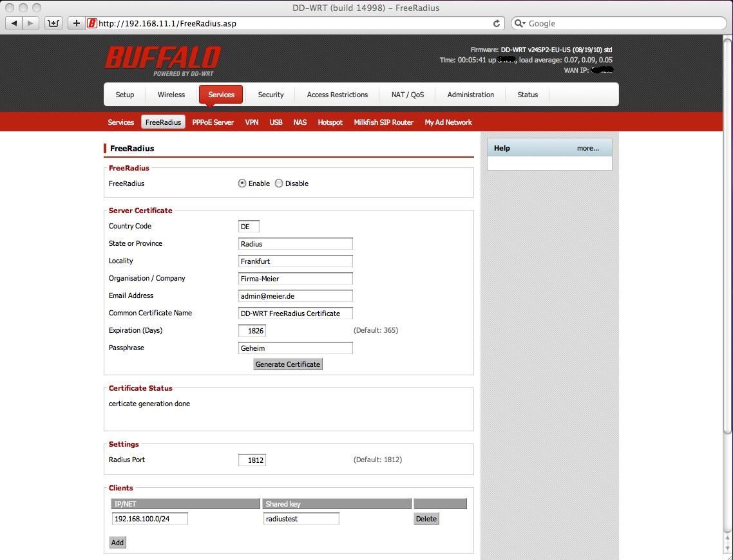Screen dimensions: 733x560
Task: Switch to the Milkfish SIP Router sub-tab
Action: tap(383, 122)
